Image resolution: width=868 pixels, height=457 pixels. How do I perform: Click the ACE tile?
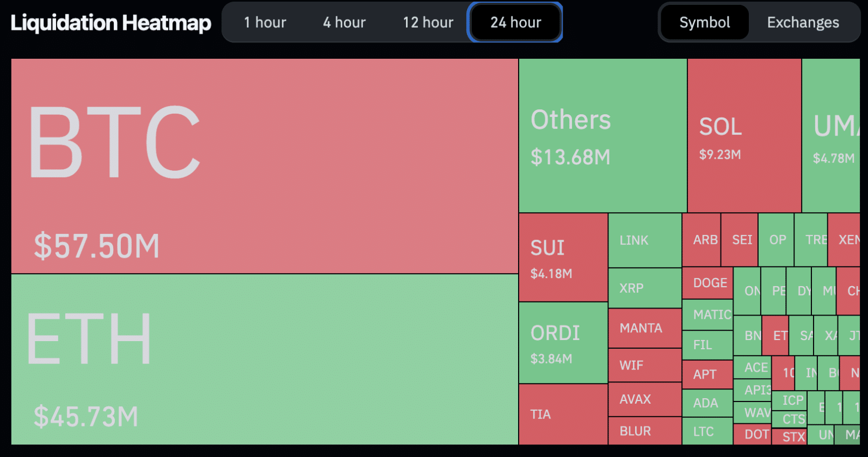click(753, 367)
